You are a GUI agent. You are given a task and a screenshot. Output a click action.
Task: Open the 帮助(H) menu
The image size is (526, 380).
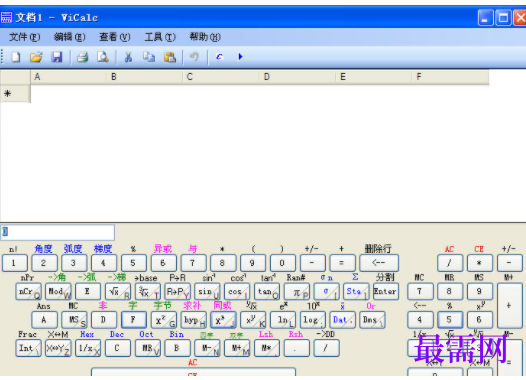point(205,37)
